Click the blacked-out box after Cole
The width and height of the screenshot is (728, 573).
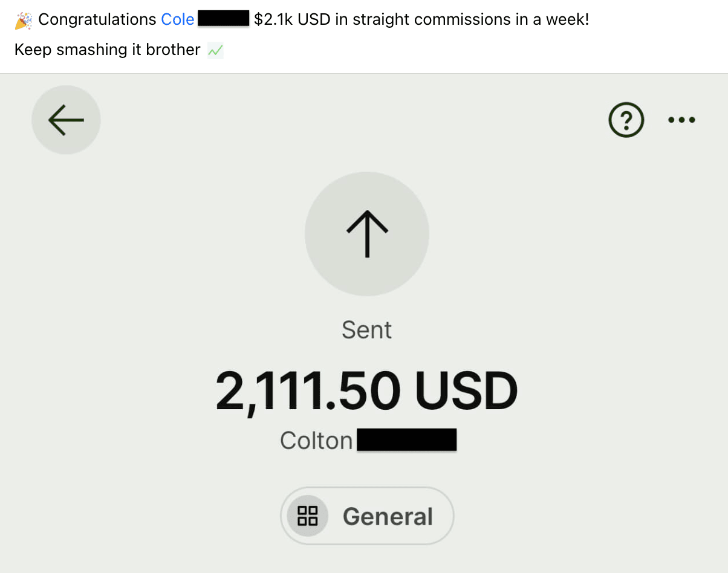point(224,18)
